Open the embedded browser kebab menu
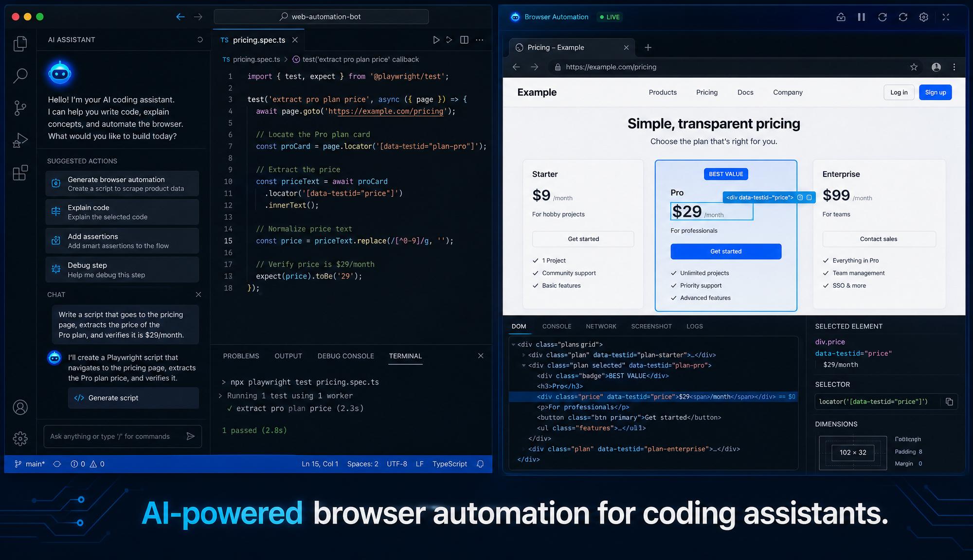 click(x=954, y=67)
